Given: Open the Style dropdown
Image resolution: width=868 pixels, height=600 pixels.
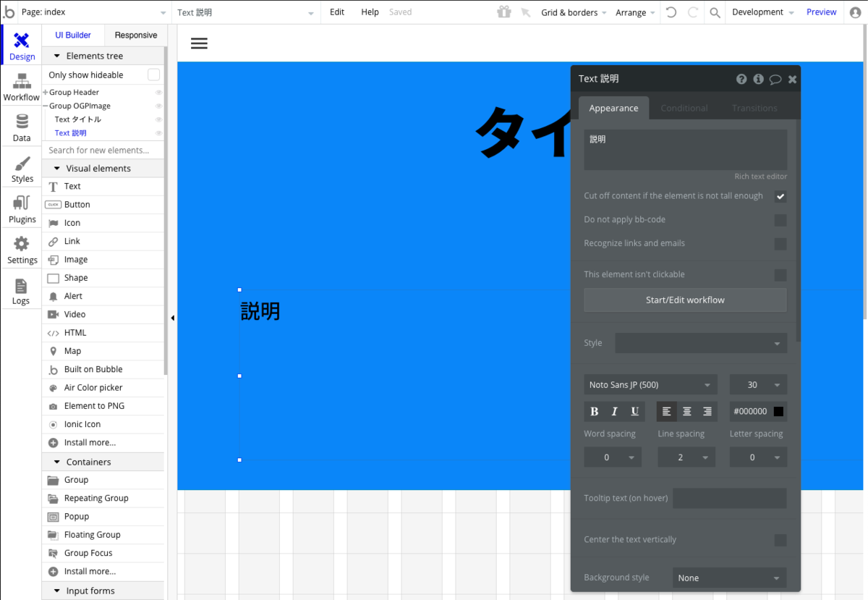Looking at the screenshot, I should tap(701, 343).
